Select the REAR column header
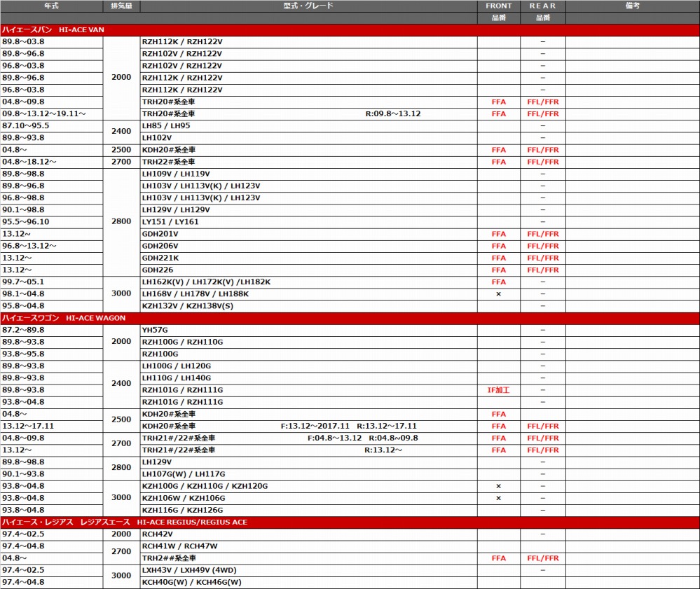 pyautogui.click(x=543, y=6)
